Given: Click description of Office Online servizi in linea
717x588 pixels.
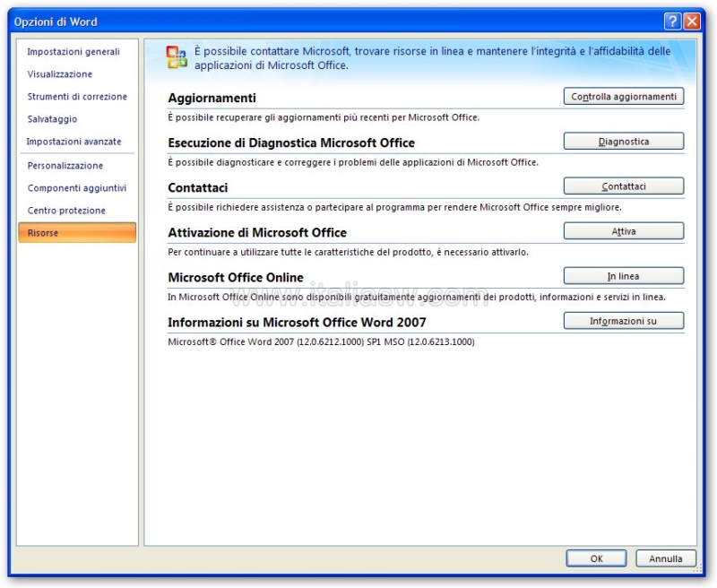Looking at the screenshot, I should (417, 297).
